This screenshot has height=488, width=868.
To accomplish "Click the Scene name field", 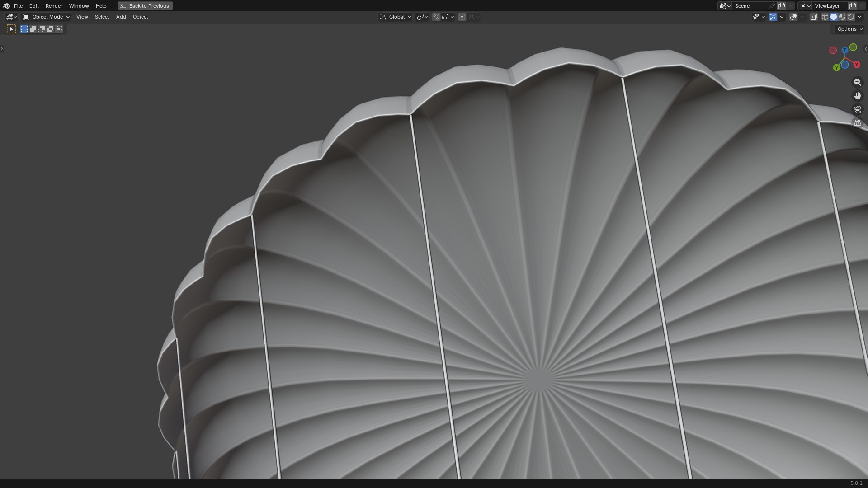I will coord(750,6).
